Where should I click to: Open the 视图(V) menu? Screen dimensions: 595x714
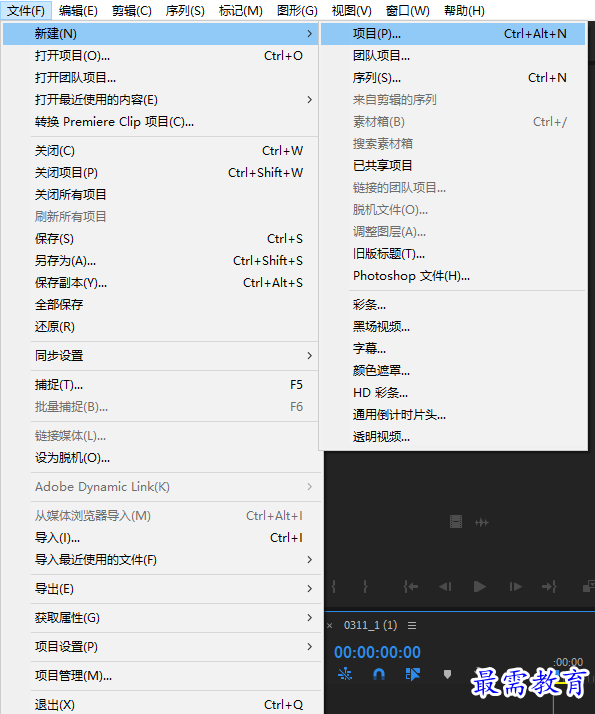click(351, 10)
